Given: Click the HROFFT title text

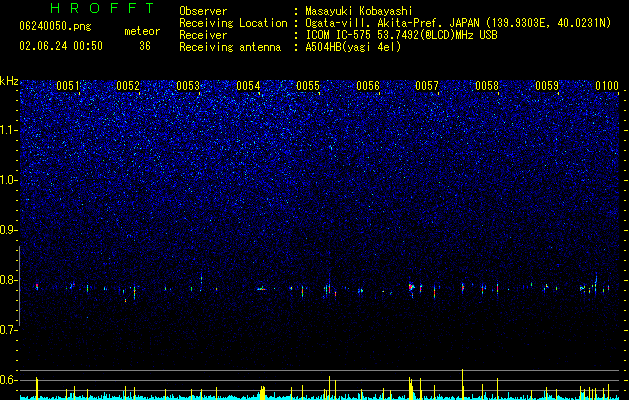Looking at the screenshot, I should 103,8.
